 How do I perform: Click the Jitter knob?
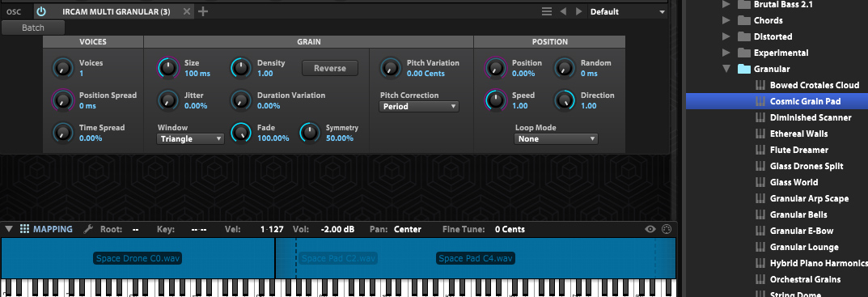(x=168, y=100)
